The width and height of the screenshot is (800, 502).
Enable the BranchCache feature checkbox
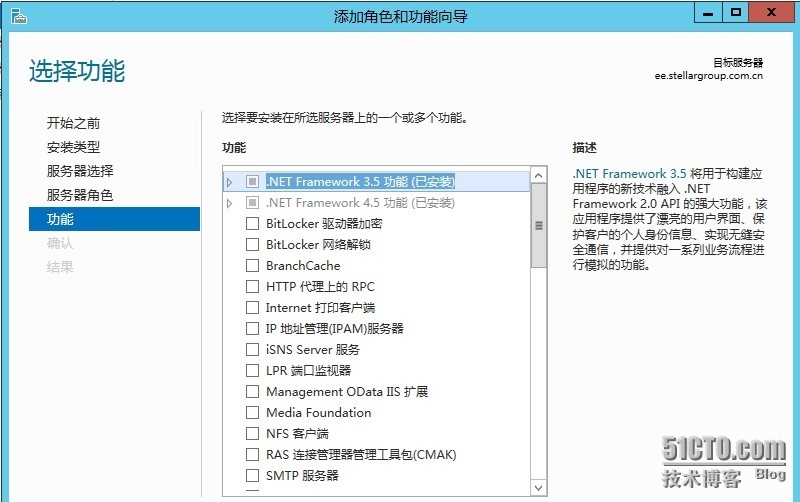click(252, 265)
